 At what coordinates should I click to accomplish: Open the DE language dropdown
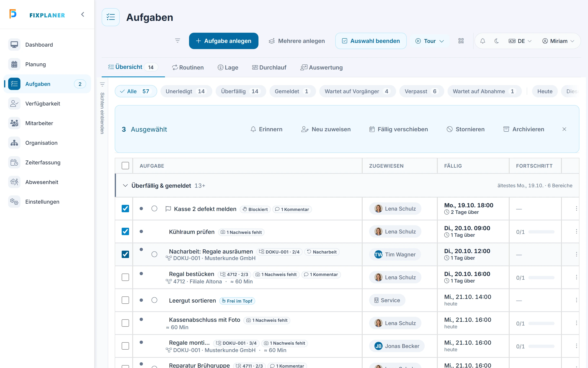[520, 41]
